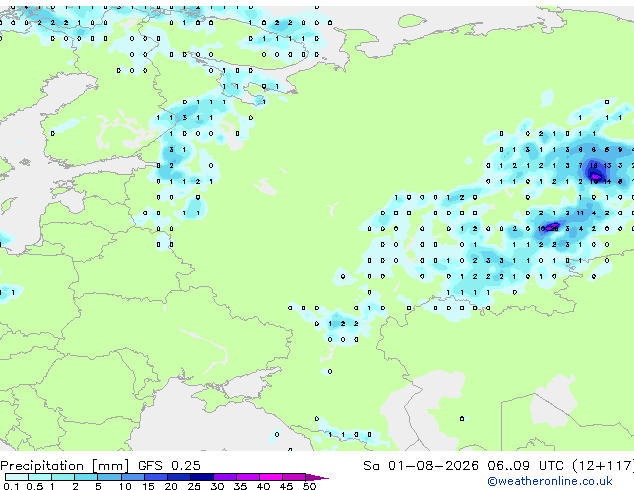Click the purple arrow tip of legend
Viewport: 634px width, 490px height.
coord(317,477)
